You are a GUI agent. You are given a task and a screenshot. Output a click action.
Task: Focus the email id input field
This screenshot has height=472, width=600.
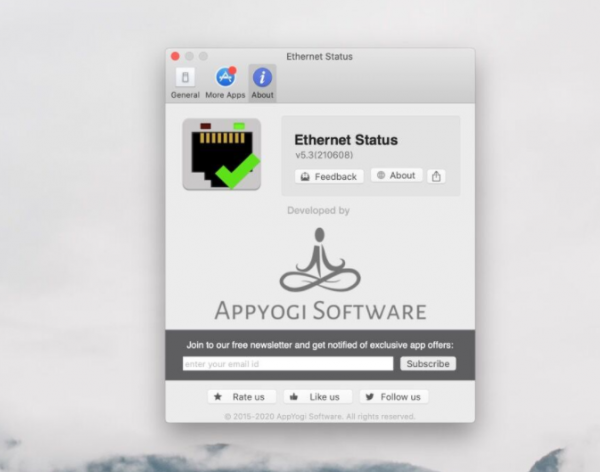(x=288, y=364)
